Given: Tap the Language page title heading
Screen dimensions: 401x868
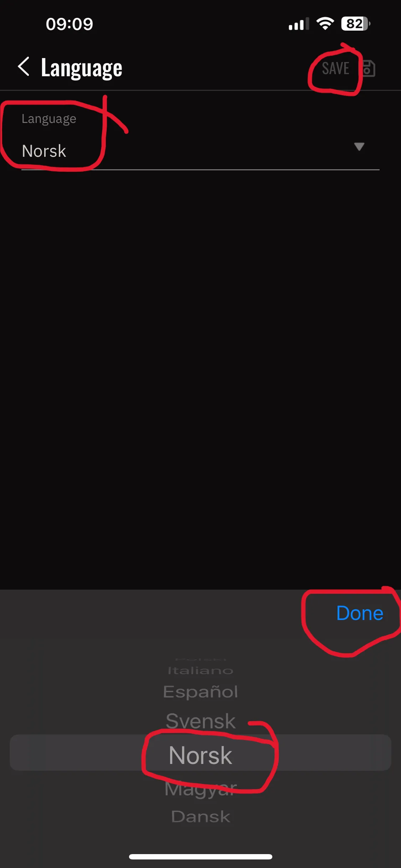Looking at the screenshot, I should pyautogui.click(x=82, y=68).
